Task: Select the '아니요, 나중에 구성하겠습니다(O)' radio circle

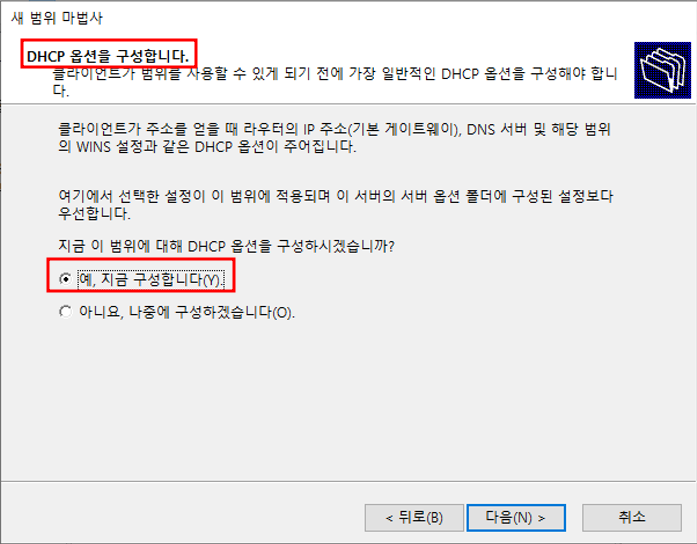Action: (x=65, y=312)
